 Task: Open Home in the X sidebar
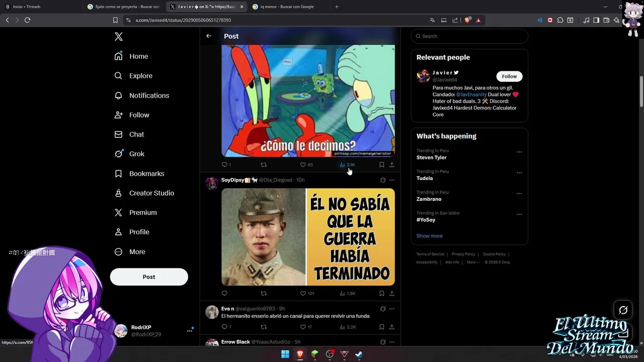click(x=131, y=56)
